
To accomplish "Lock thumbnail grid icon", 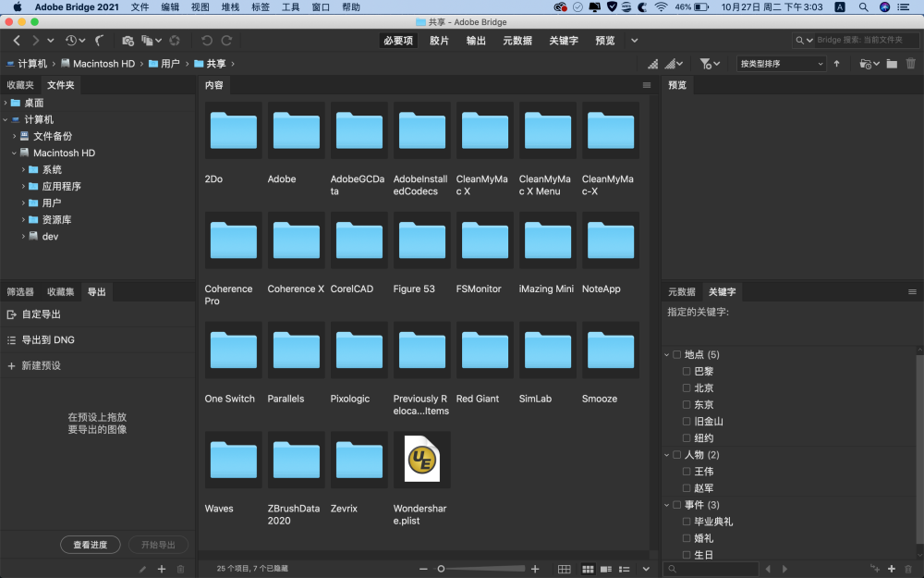I will click(564, 569).
